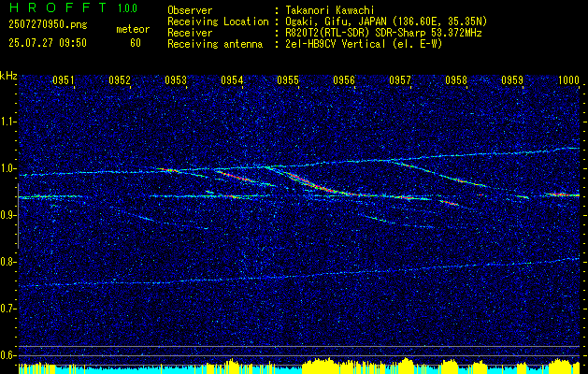Click the version number 1.0.0
The width and height of the screenshot is (588, 374).
[127, 7]
